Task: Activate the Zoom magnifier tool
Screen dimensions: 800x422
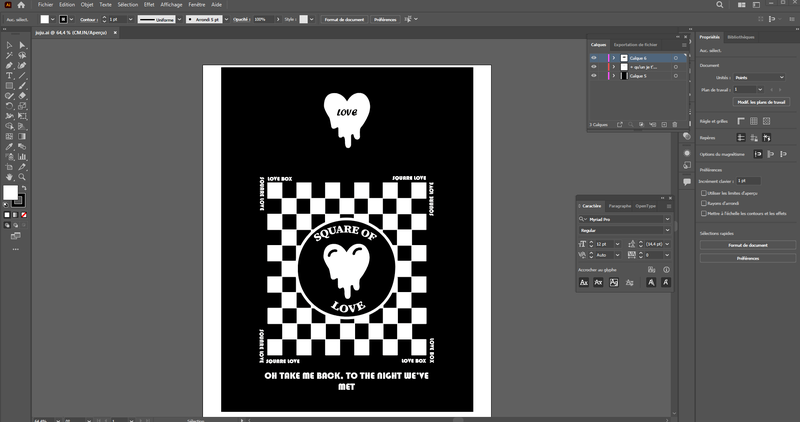Action: (x=22, y=177)
